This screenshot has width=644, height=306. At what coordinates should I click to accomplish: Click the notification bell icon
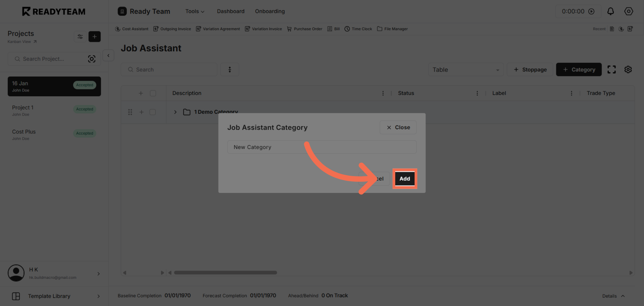(x=610, y=11)
